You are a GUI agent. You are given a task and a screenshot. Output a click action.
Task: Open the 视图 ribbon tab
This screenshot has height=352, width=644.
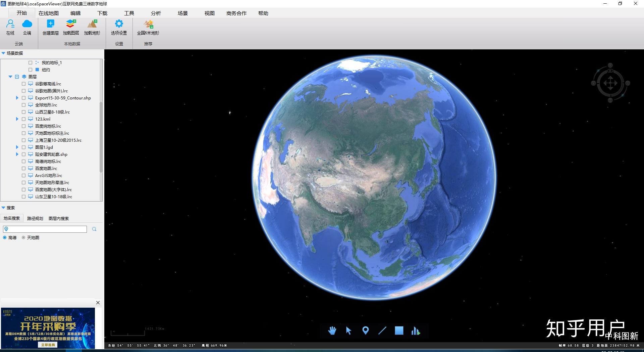coord(210,13)
